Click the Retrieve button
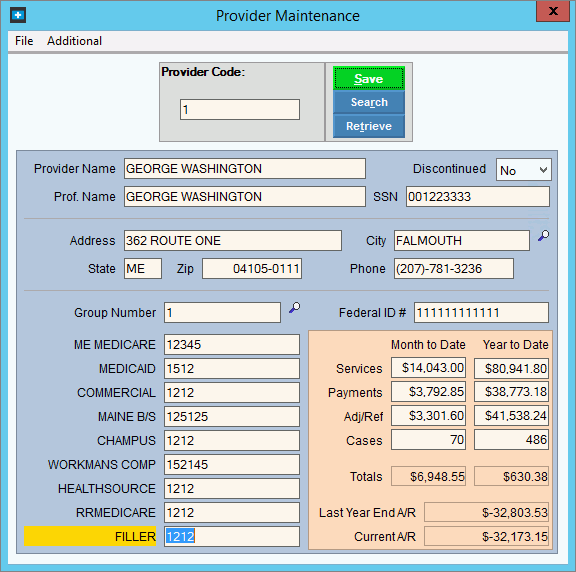 [369, 126]
